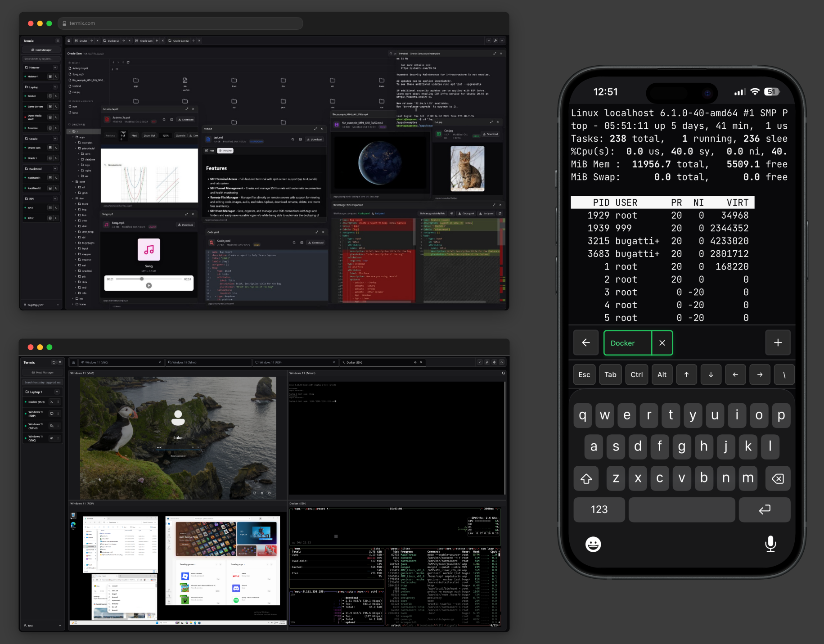Collapse the RackNerd host group
This screenshot has height=644, width=824.
click(55, 169)
